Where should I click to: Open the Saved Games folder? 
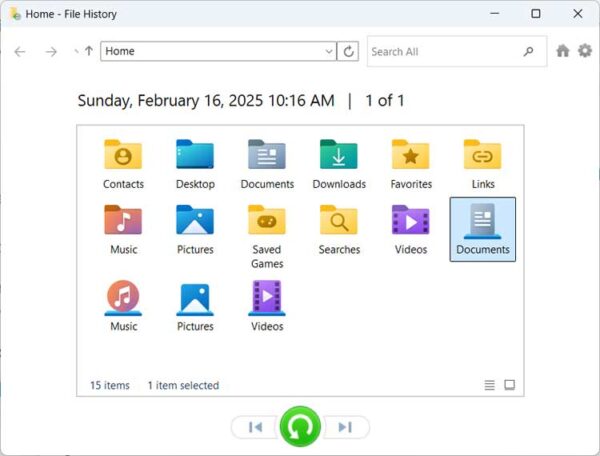pyautogui.click(x=267, y=236)
